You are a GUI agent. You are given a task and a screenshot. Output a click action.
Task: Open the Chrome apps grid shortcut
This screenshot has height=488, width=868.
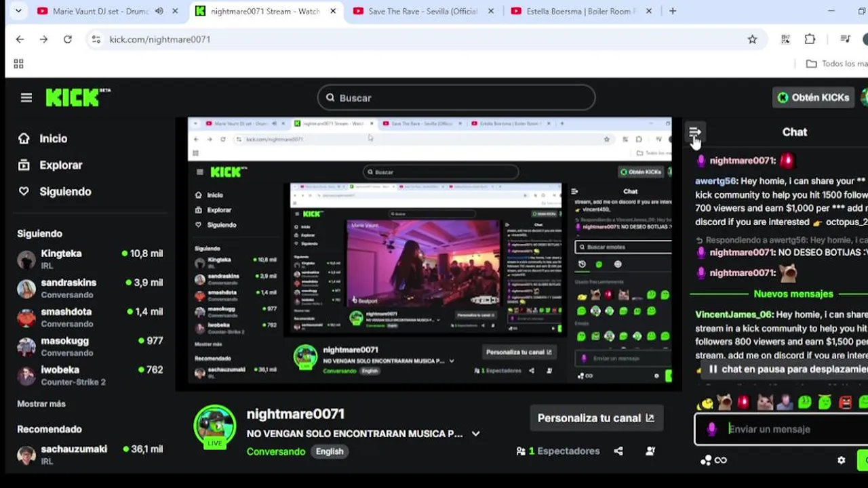(18, 64)
